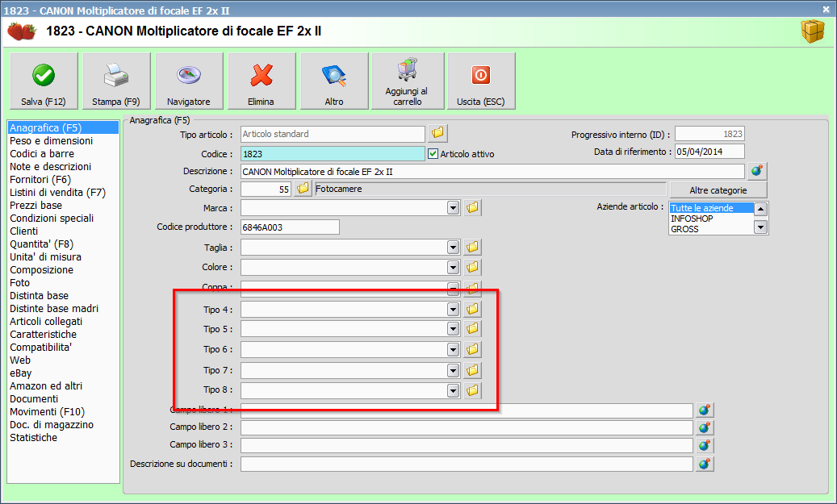837x504 pixels.
Task: Expand the Tipo 4 dropdown
Action: 453,310
